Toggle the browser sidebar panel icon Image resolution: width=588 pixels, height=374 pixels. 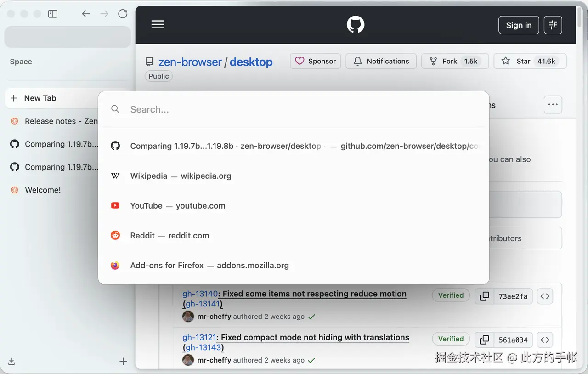pos(53,14)
